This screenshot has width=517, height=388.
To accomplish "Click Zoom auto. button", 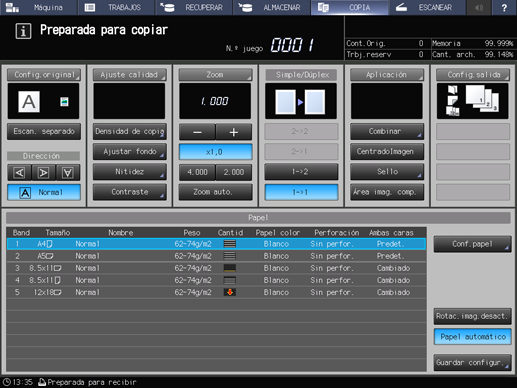I will click(x=215, y=192).
